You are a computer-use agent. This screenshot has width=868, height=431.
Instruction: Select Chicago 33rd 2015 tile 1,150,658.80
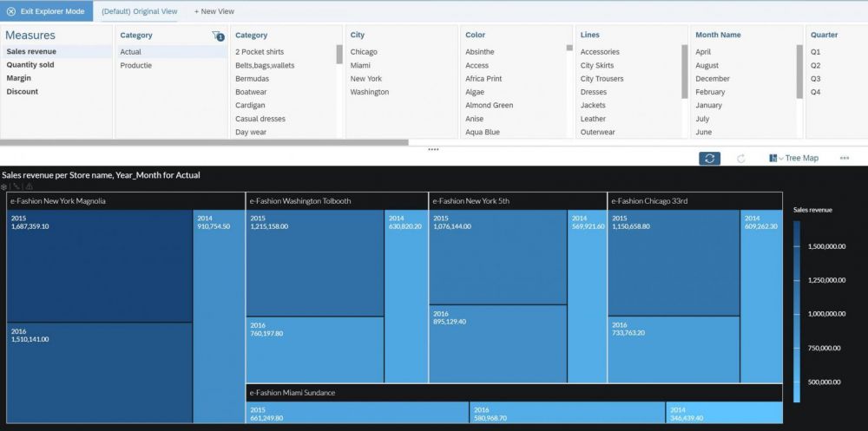pos(674,263)
